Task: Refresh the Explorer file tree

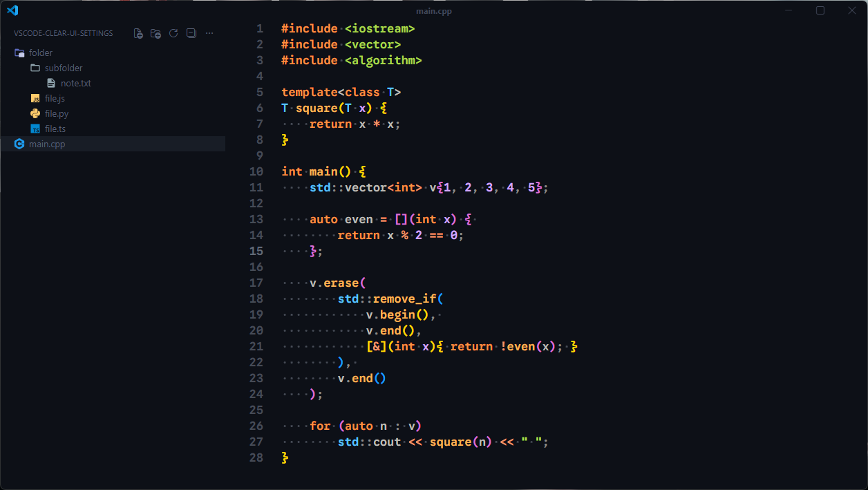Action: tap(173, 33)
